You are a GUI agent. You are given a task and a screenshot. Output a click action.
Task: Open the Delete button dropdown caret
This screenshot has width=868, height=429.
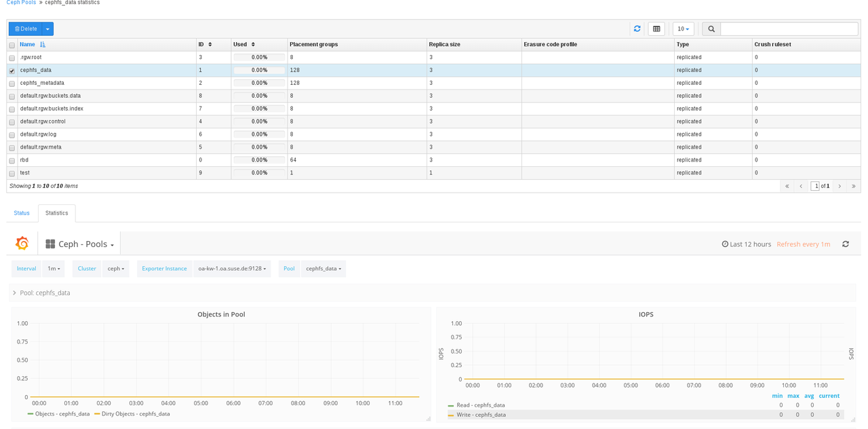click(47, 29)
